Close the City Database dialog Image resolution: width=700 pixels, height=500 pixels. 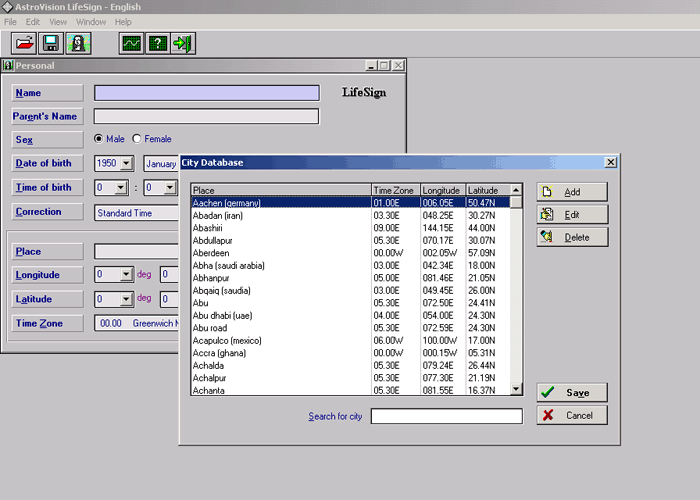pos(611,162)
